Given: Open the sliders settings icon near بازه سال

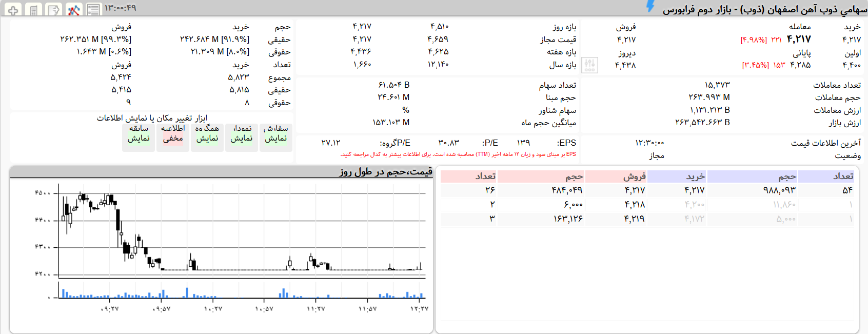Looking at the screenshot, I should click(589, 65).
